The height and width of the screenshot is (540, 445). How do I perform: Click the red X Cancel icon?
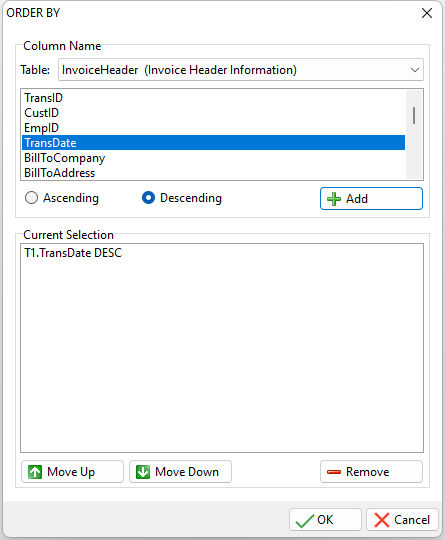coord(382,520)
